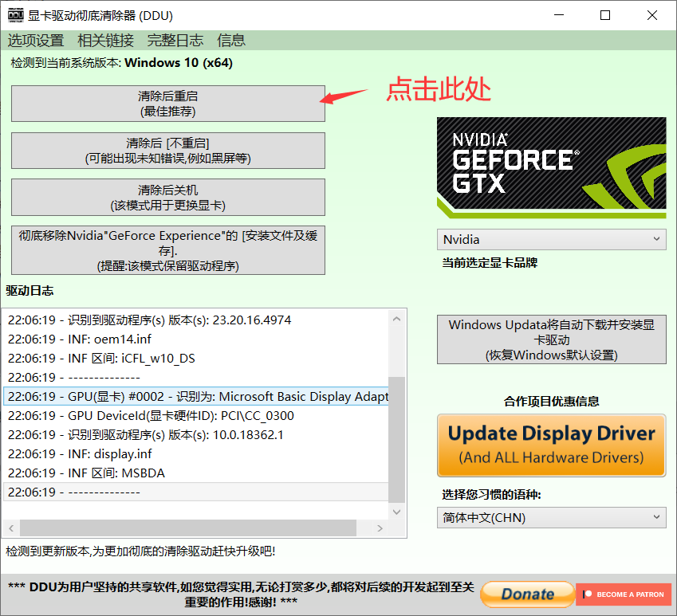Select log row INF: display.inf
This screenshot has height=616, width=677.
(195, 453)
